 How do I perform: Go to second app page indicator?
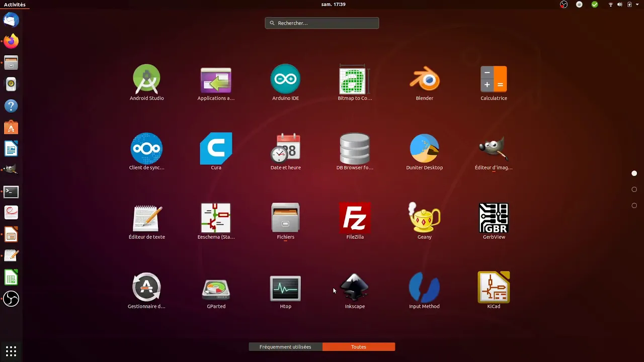pos(634,190)
